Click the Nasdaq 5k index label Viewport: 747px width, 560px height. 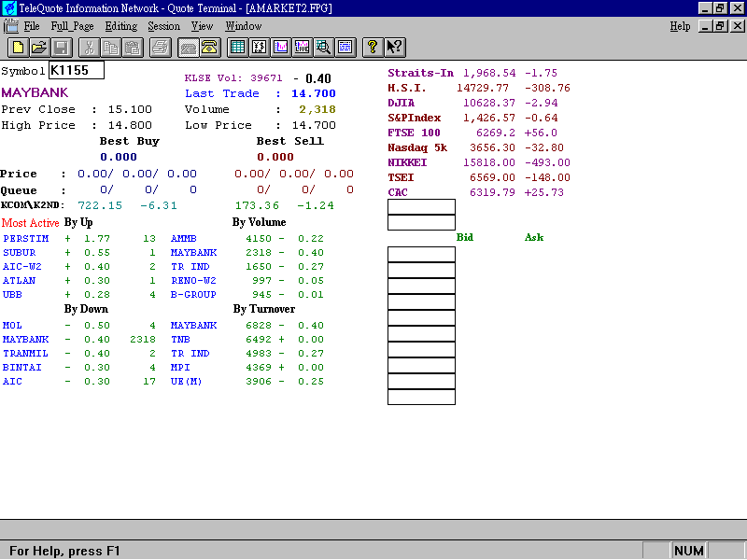coord(417,147)
